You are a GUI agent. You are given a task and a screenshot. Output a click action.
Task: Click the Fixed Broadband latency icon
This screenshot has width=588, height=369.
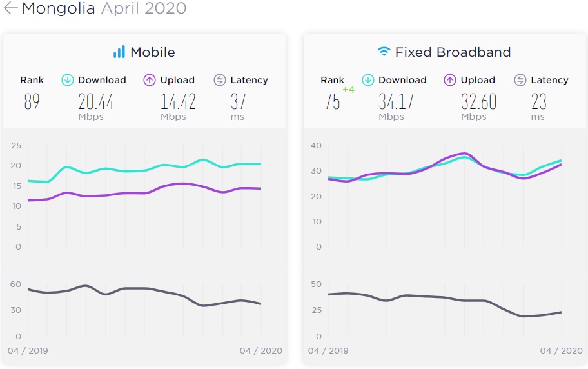520,80
